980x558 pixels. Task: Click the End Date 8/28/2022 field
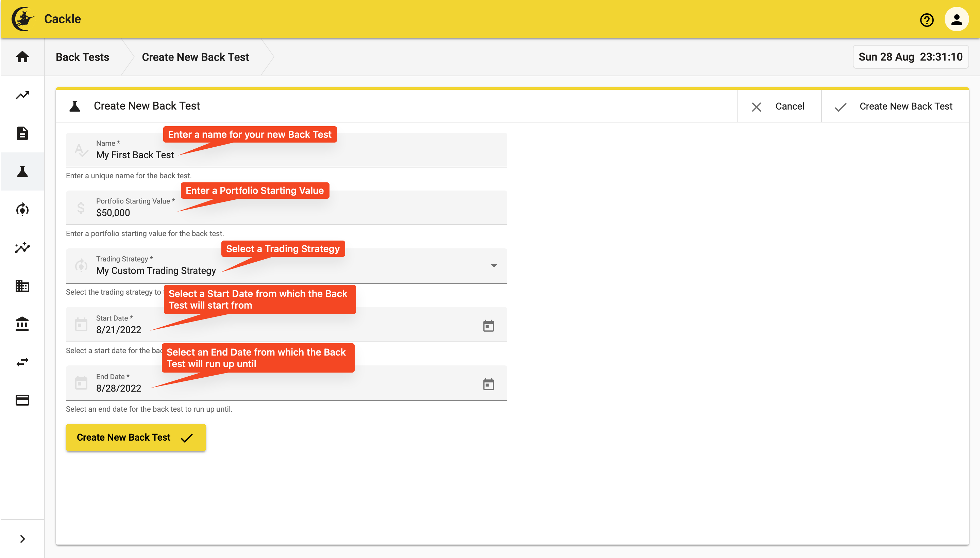click(x=286, y=383)
